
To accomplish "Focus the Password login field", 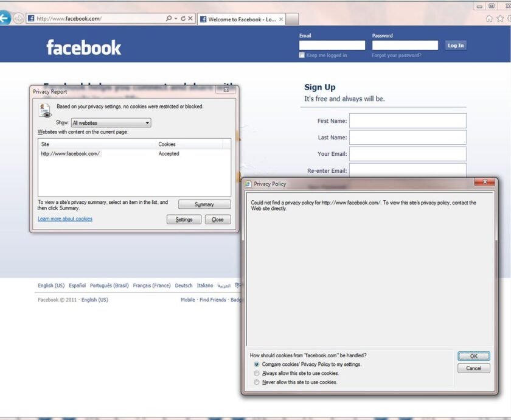I will [405, 45].
